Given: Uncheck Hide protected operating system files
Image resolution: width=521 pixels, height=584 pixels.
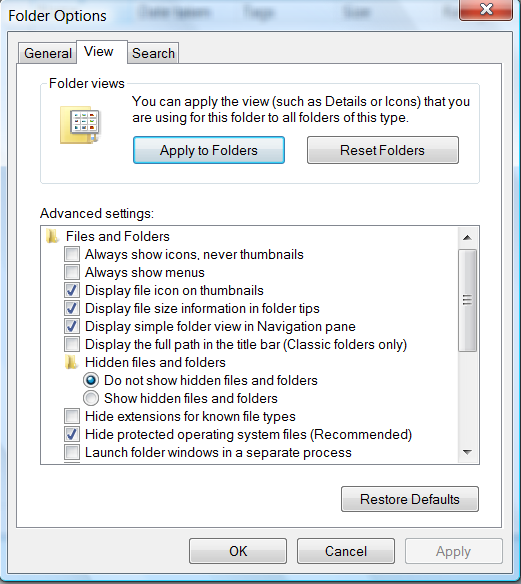Looking at the screenshot, I should coord(72,434).
